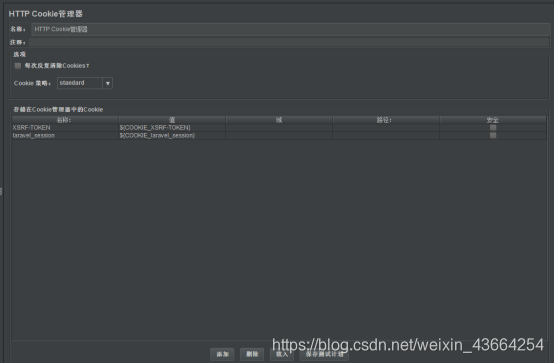This screenshot has width=554, height=364.
Task: Open the Cookie policy dropdown arrow
Action: point(107,83)
